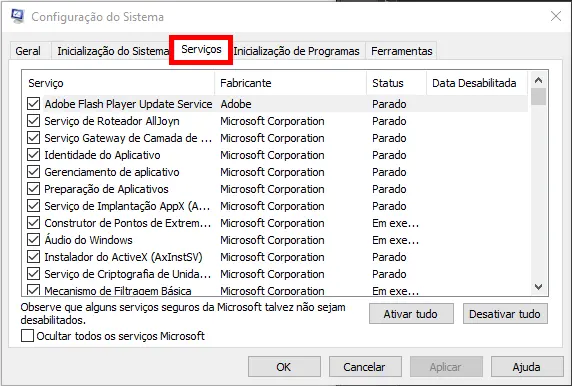
Task: Sort list by Status column header
Action: 396,83
